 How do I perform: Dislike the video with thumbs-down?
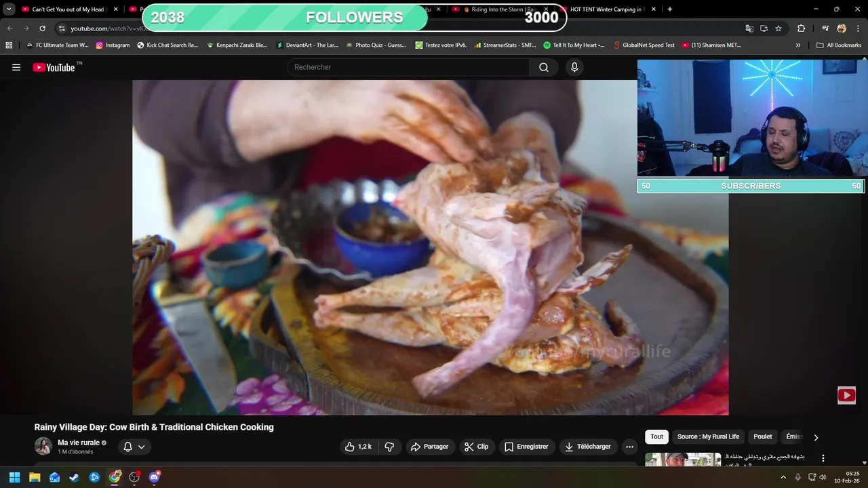click(389, 447)
